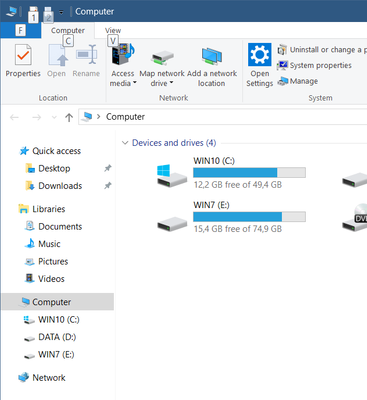The height and width of the screenshot is (400, 367).
Task: Select the WIN10 (C:) drive icon
Action: 172,176
